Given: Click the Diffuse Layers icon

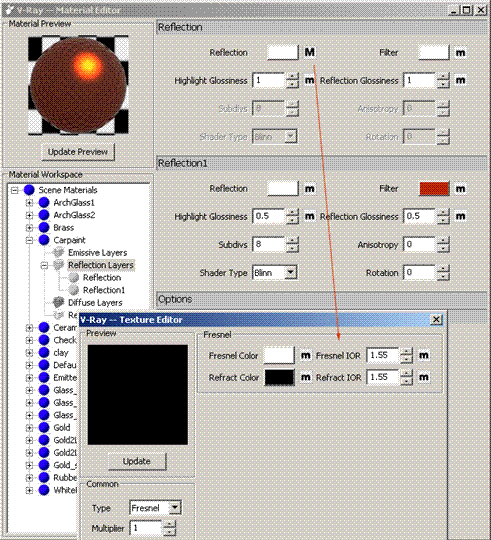Looking at the screenshot, I should (x=59, y=302).
